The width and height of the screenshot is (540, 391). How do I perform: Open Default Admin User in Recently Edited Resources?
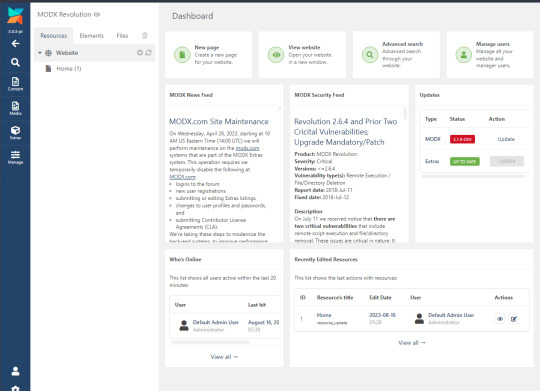point(451,315)
